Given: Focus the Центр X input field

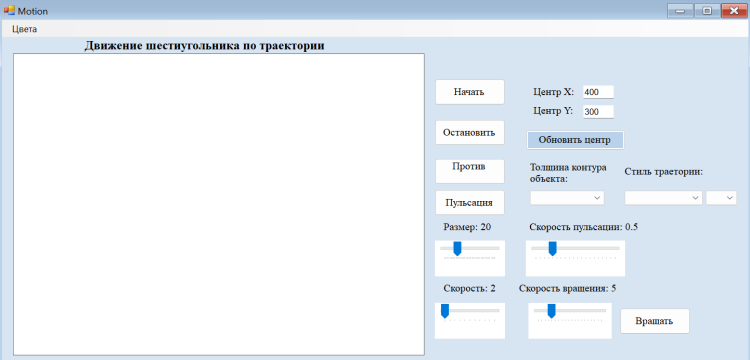Looking at the screenshot, I should pos(598,92).
